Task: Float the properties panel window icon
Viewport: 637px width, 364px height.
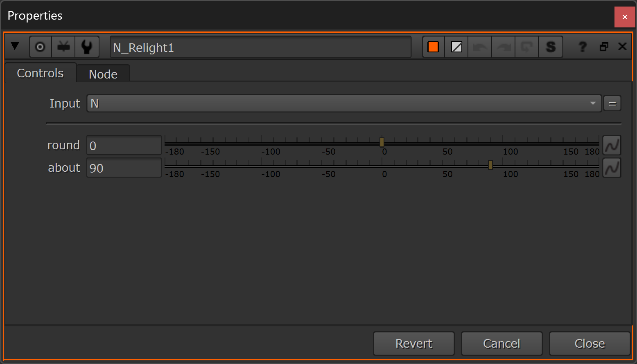Action: (x=603, y=46)
